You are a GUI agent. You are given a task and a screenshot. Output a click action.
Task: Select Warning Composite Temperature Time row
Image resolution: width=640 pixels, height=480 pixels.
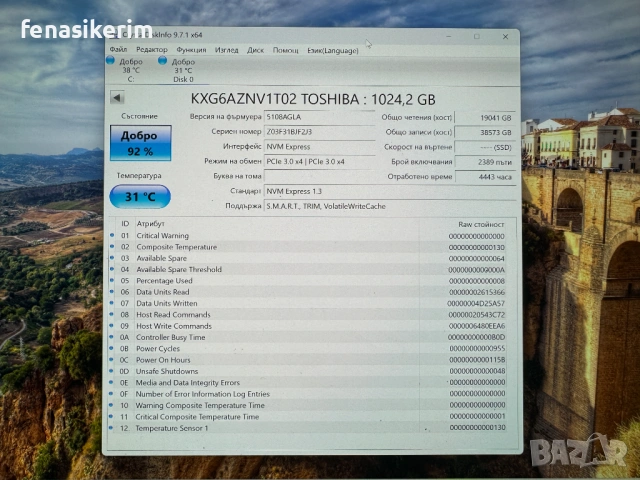click(x=307, y=405)
